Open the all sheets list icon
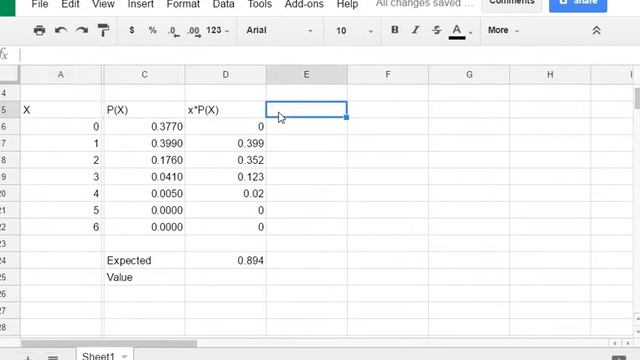The width and height of the screenshot is (640, 360). (53, 358)
